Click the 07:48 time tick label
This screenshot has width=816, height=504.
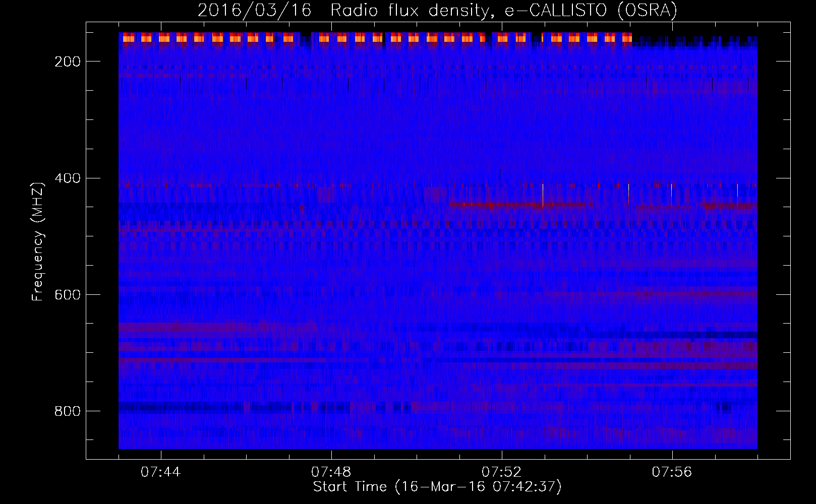point(331,472)
